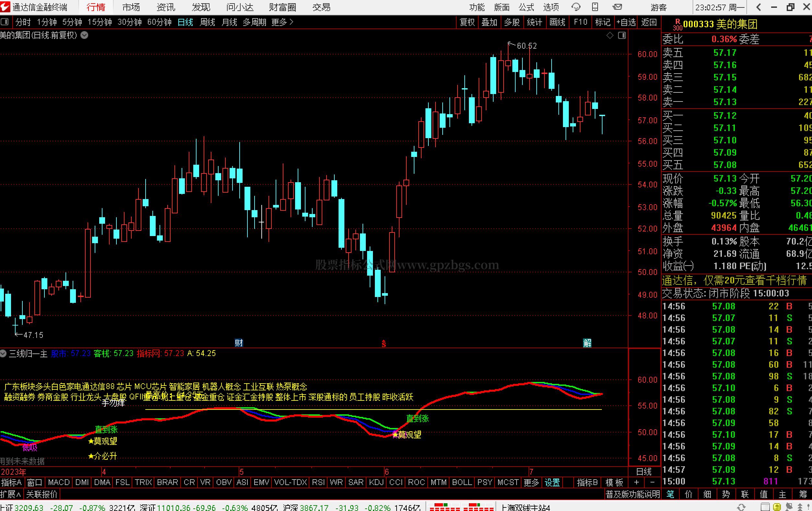812x511 pixels.
Task: Open the 模板 template menu
Action: click(x=614, y=482)
